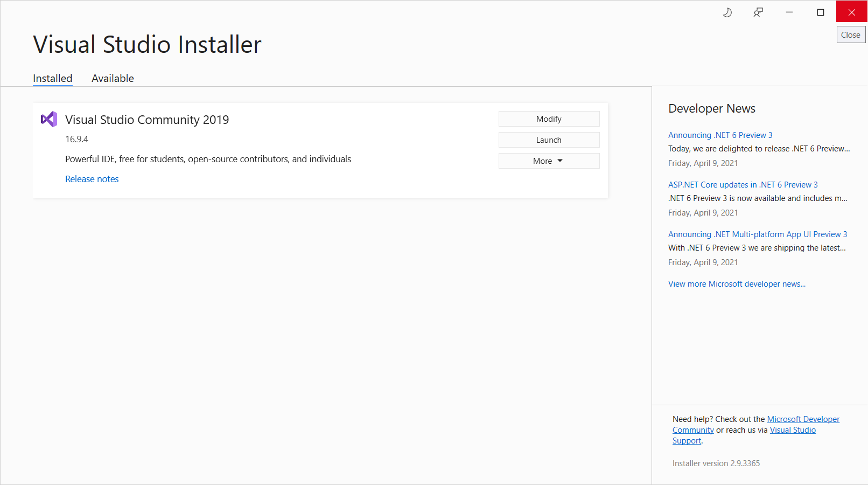868x485 pixels.
Task: Toggle the dark theme moon icon
Action: [x=727, y=12]
